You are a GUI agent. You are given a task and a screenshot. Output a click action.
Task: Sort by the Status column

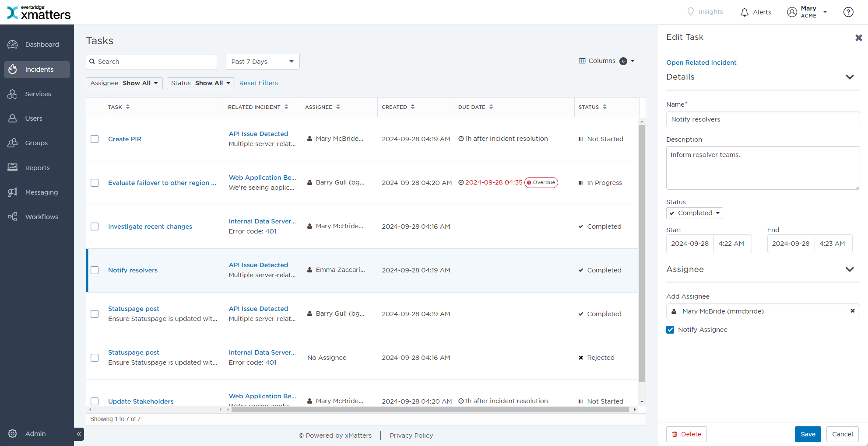604,107
